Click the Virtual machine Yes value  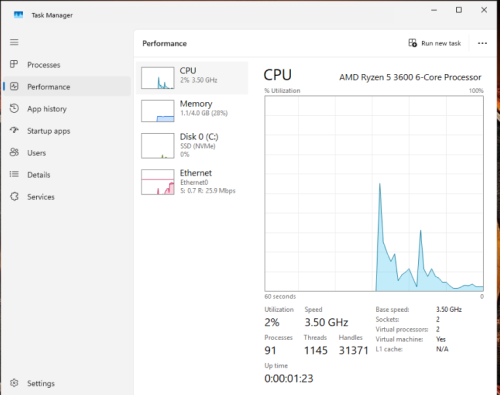click(441, 339)
